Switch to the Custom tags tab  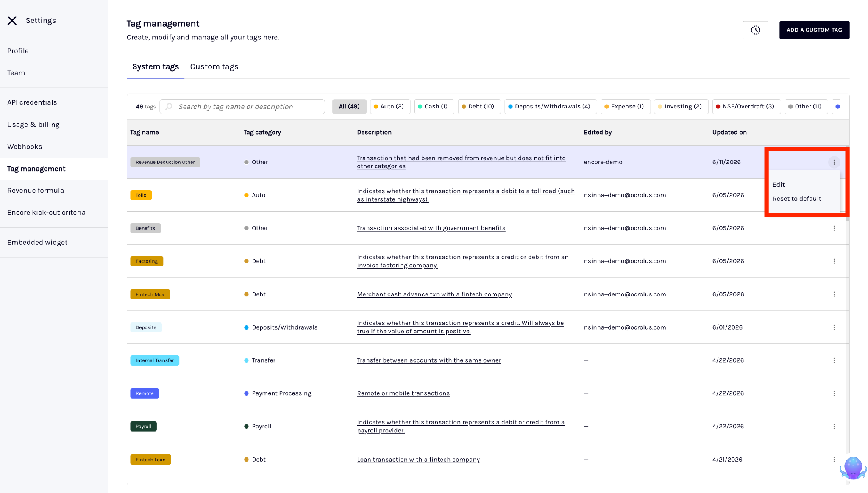(214, 66)
